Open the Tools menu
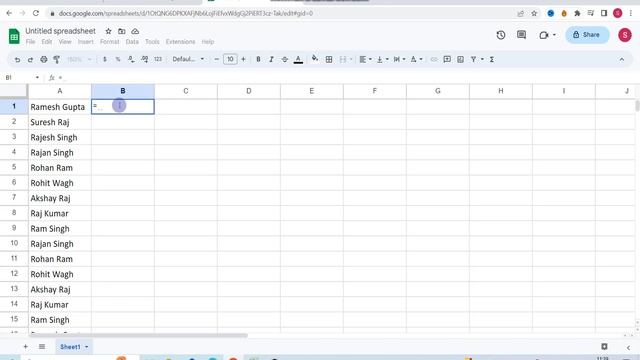Viewport: 640px width, 360px height. point(152,42)
